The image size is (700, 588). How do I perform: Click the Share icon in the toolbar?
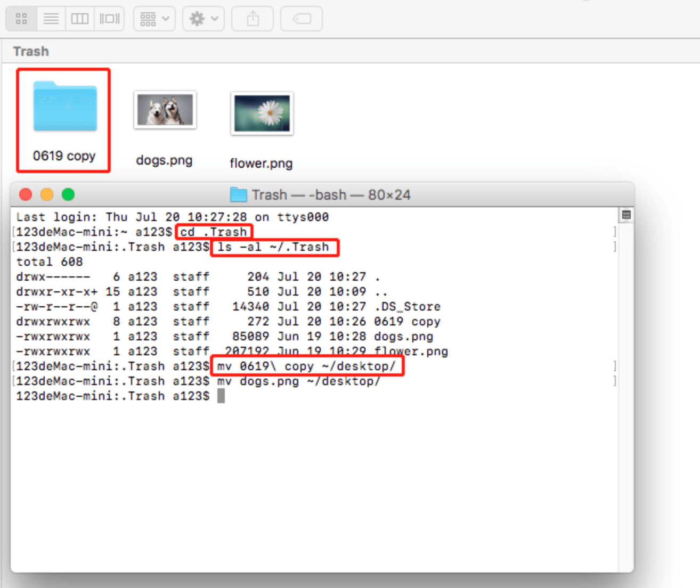251,18
